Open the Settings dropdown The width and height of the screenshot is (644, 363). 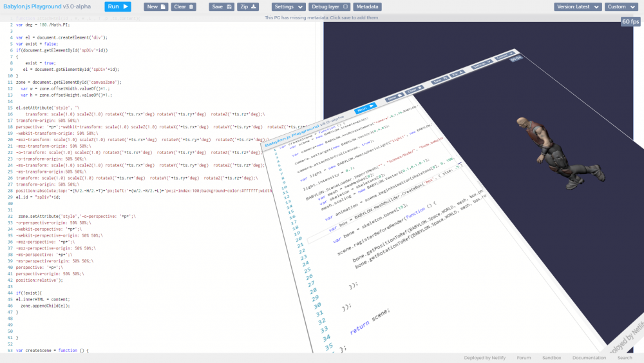(289, 6)
